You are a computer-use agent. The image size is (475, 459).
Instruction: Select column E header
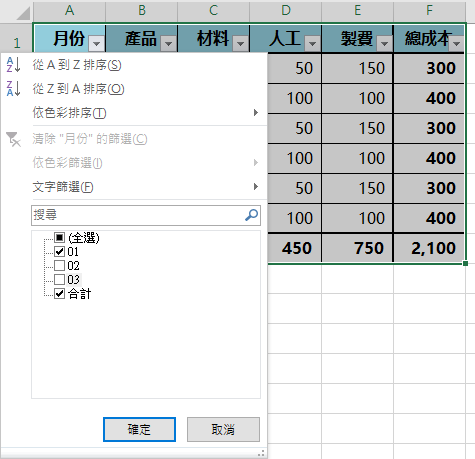[358, 11]
